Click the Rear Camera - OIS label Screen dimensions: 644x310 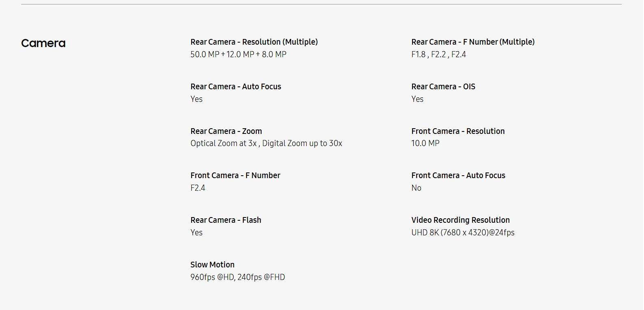[443, 86]
